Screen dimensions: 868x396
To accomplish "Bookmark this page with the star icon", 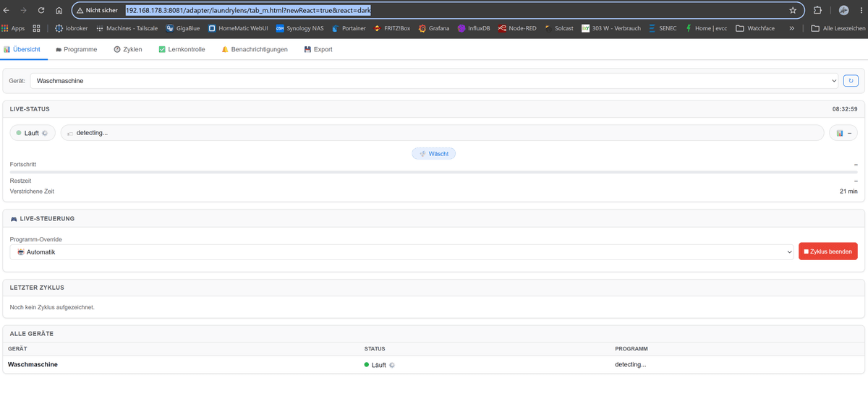I will click(793, 11).
